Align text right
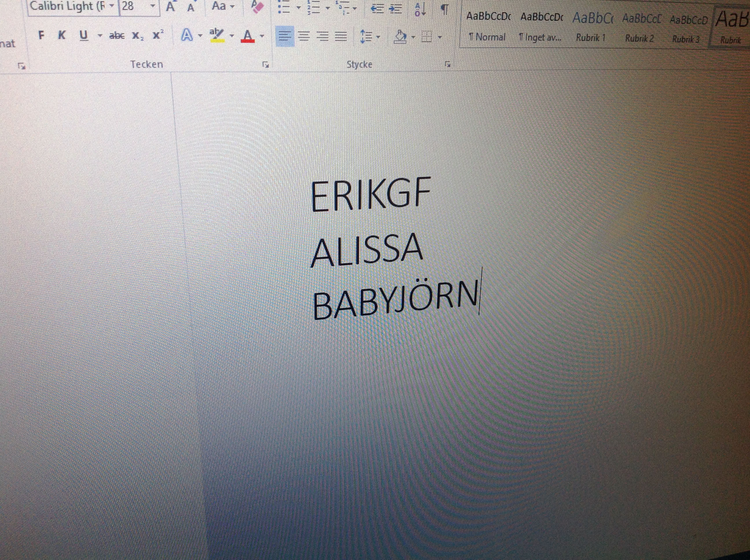 (x=323, y=36)
